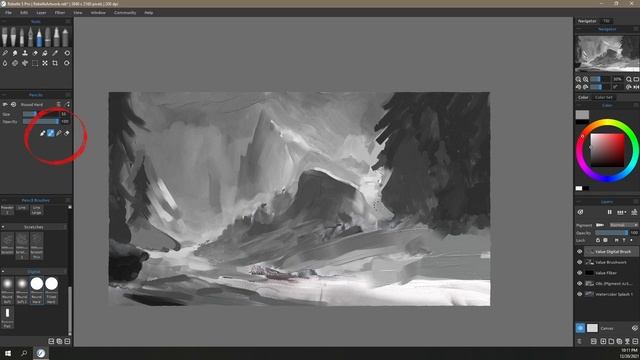Hide the Value Filter layer
The width and height of the screenshot is (640, 360).
coord(580,273)
